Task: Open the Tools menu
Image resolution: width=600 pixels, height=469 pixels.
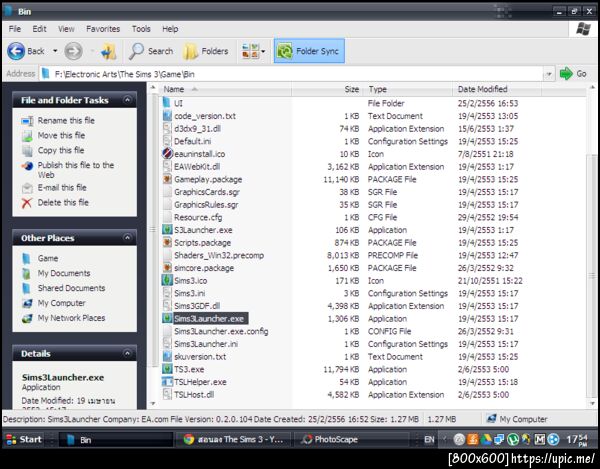Action: click(141, 29)
